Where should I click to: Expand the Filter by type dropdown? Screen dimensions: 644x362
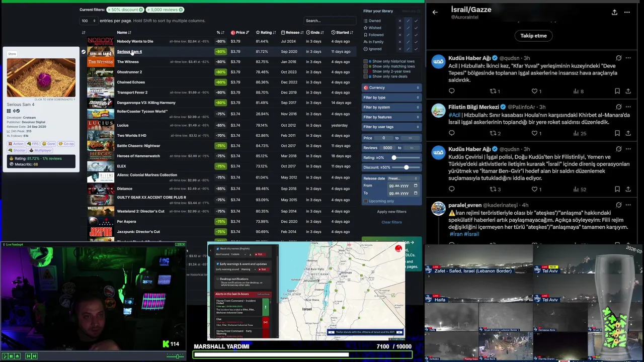pos(391,98)
